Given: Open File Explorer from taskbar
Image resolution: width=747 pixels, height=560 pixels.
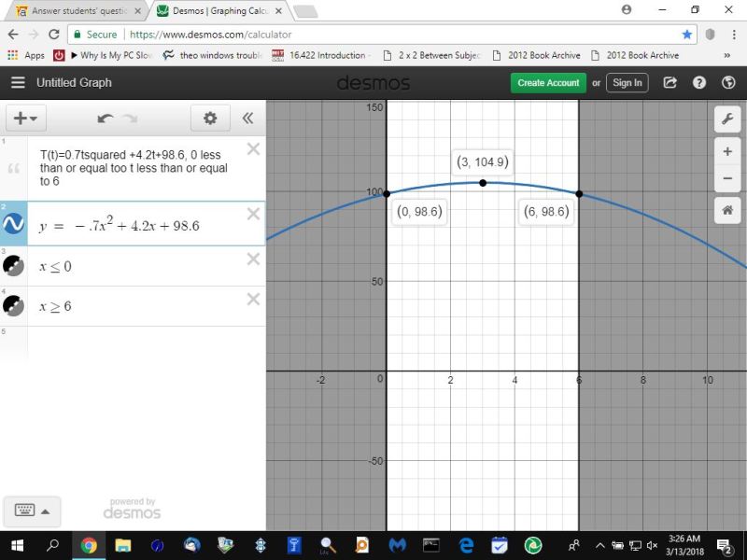Looking at the screenshot, I should (x=123, y=545).
